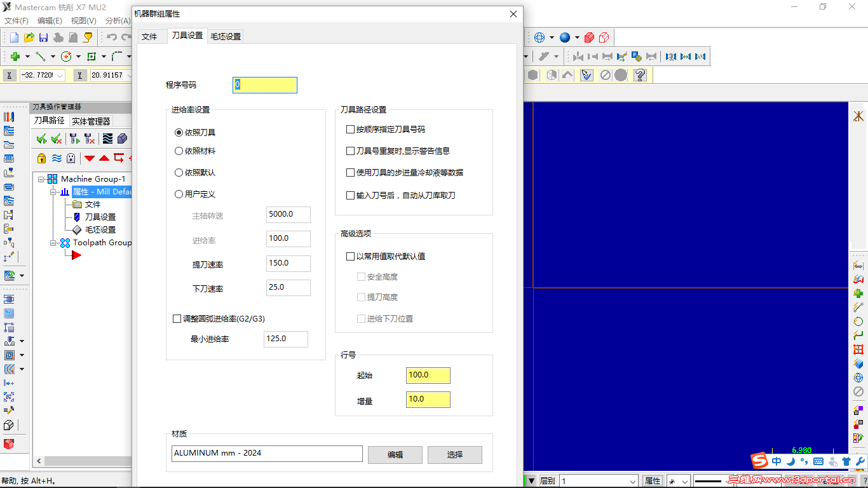Screen dimensions: 868x488
Task: Click the ALUMINUM mm - 2024 material field
Action: click(x=267, y=454)
